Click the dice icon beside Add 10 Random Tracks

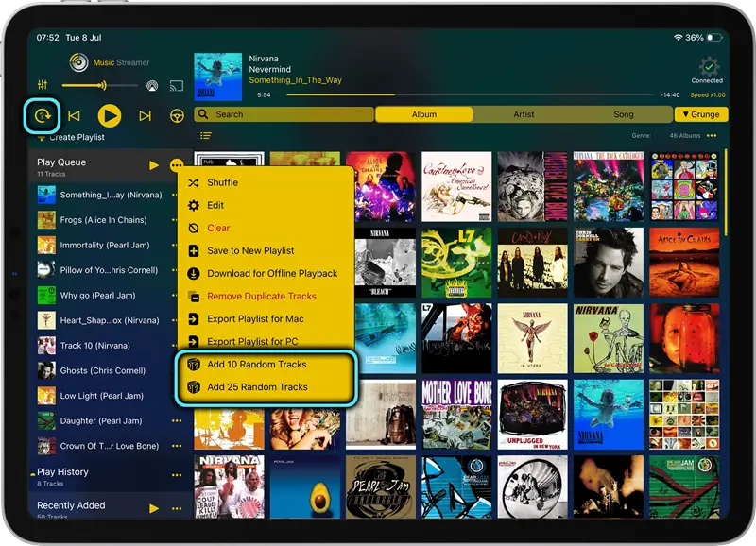point(194,365)
